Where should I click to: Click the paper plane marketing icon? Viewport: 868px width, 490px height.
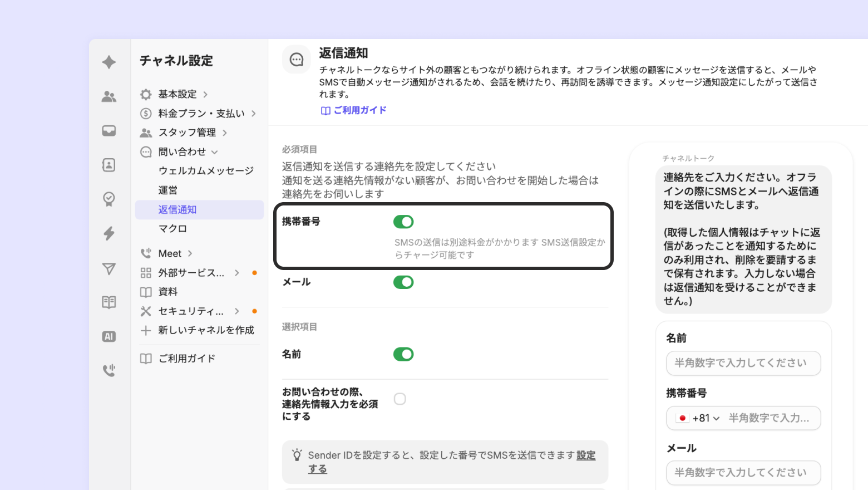click(109, 269)
